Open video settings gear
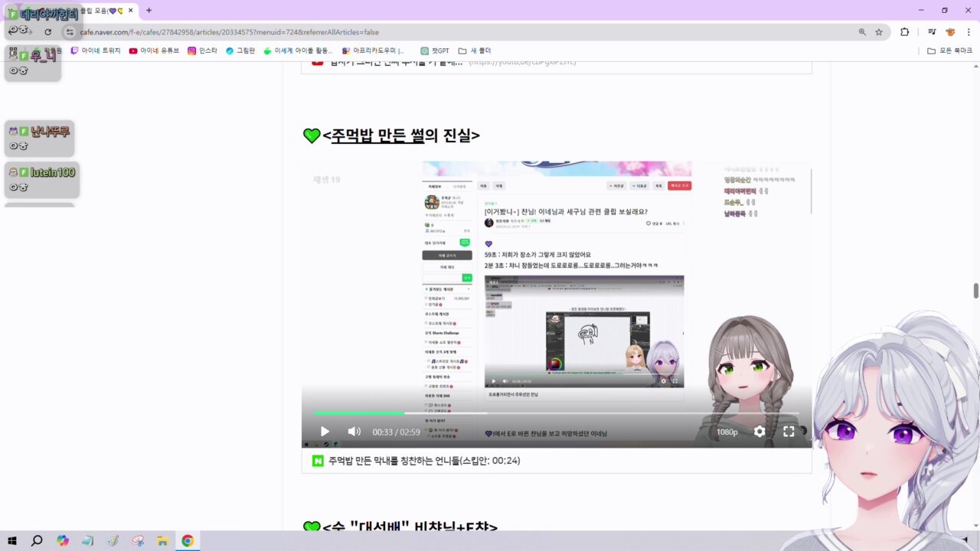 [x=759, y=432]
